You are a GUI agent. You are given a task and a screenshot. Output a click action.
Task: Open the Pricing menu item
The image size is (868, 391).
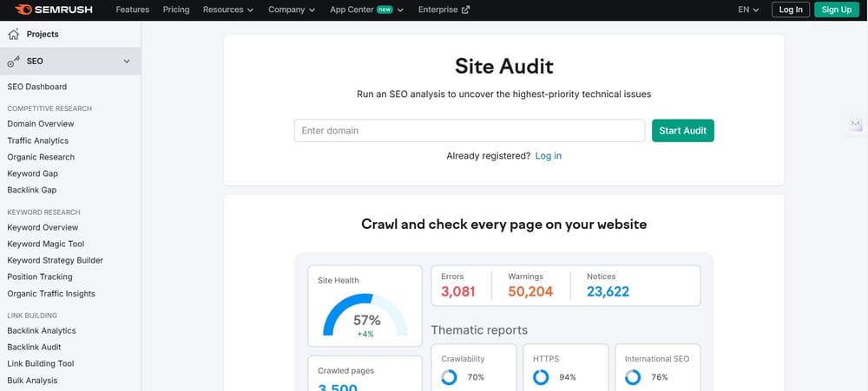pyautogui.click(x=176, y=10)
